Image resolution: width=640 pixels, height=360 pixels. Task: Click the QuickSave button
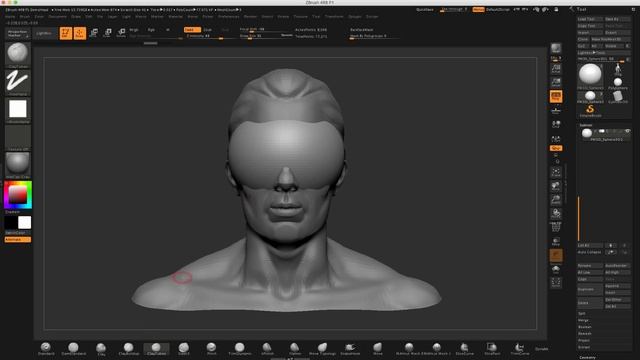(424, 9)
